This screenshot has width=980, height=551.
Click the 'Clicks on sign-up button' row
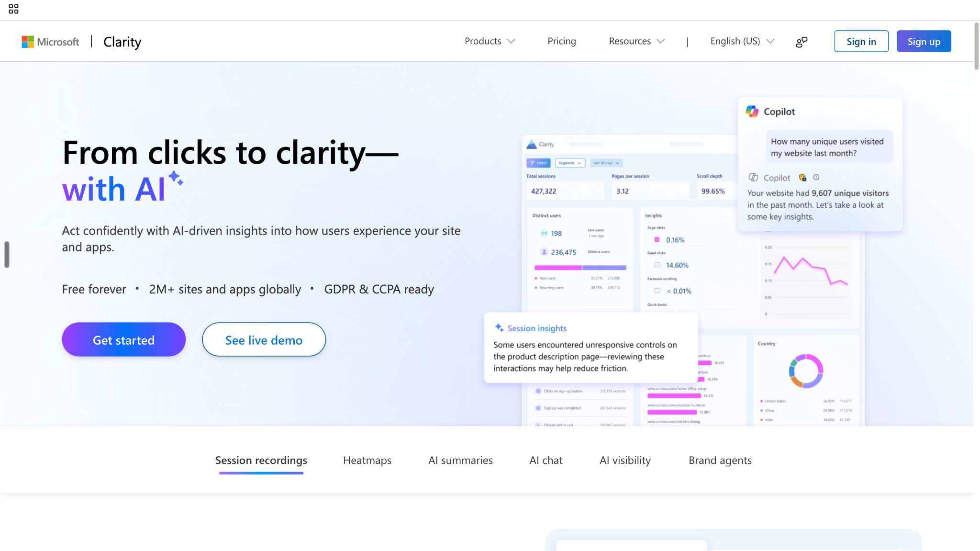coord(580,391)
